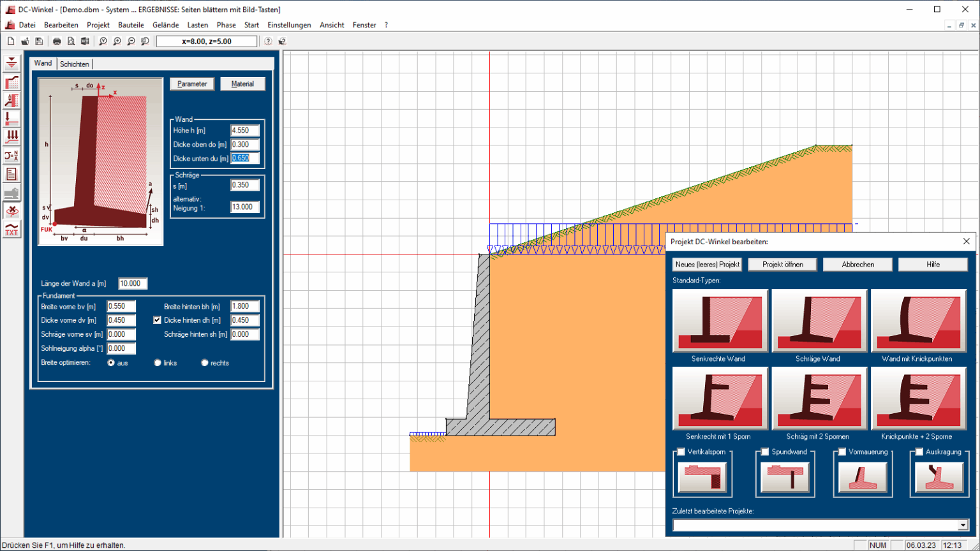This screenshot has width=980, height=551.
Task: Click the Neues (leeres) Projekt button
Action: (708, 264)
